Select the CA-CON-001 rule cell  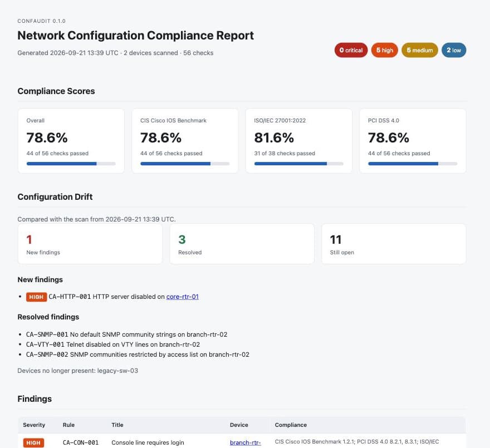click(81, 442)
